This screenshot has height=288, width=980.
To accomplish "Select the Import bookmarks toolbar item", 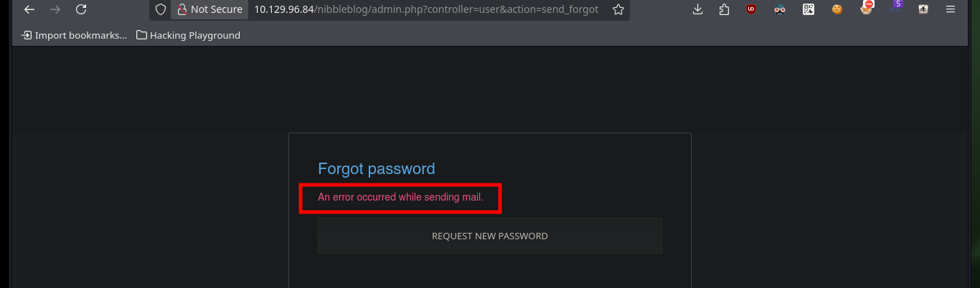I will tap(74, 35).
